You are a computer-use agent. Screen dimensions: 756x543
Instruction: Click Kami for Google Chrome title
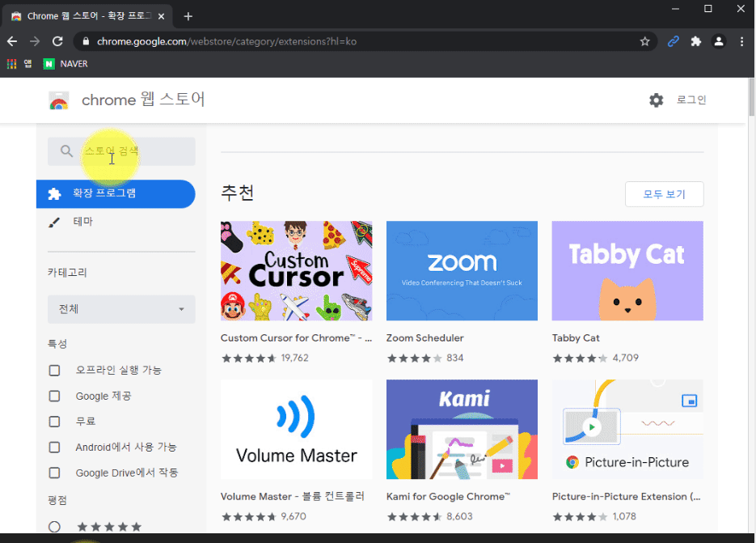(448, 496)
